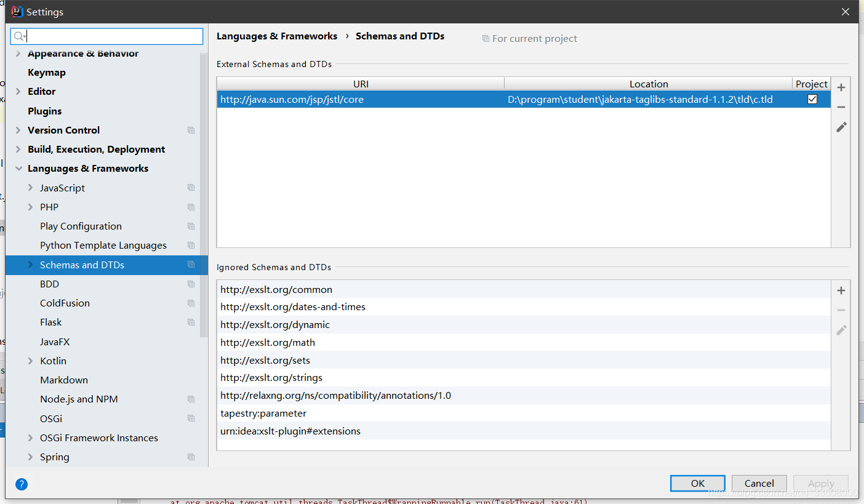Viewport: 864px width, 504px height.
Task: Select http://exslt.org/common ignored schema
Action: pyautogui.click(x=524, y=289)
